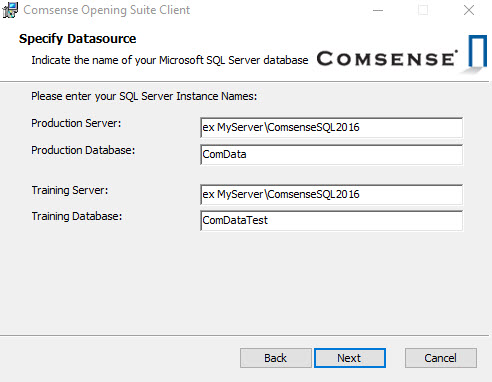Click the 'Training Database:' label
Viewport: 492px width, 382px height.
click(x=77, y=216)
